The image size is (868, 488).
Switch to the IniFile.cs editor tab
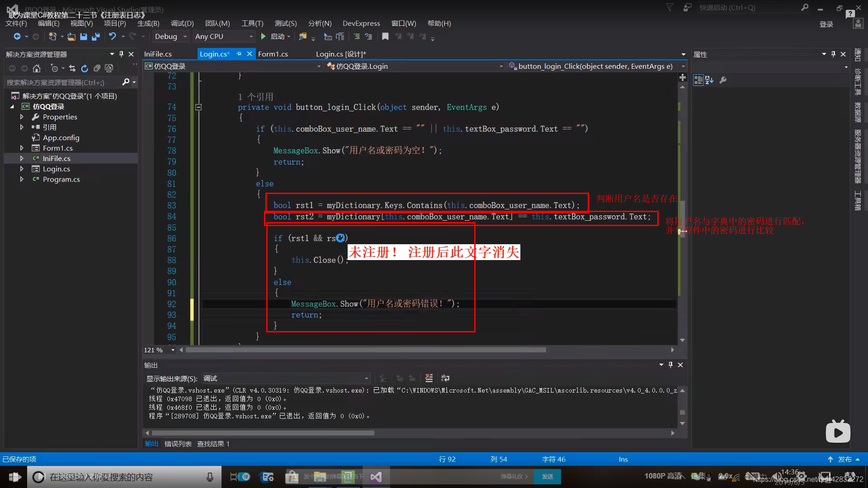[158, 54]
